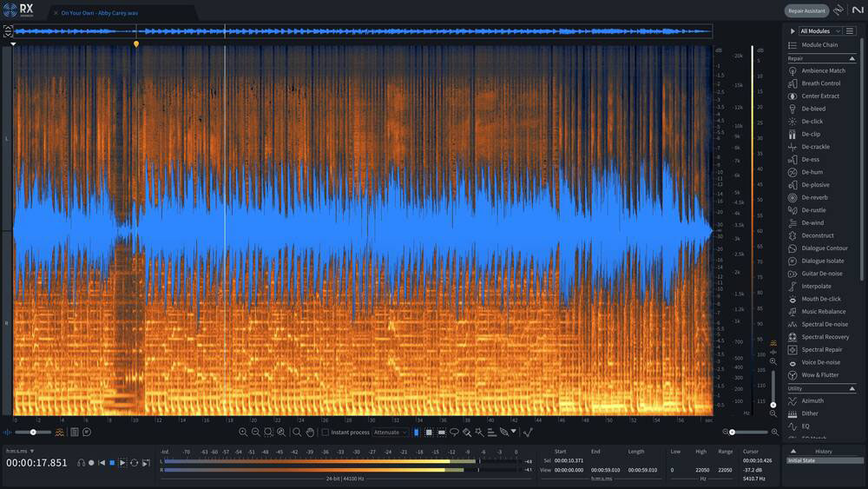This screenshot has height=489, width=868.
Task: Select the Spectral De-noise module
Action: click(824, 324)
